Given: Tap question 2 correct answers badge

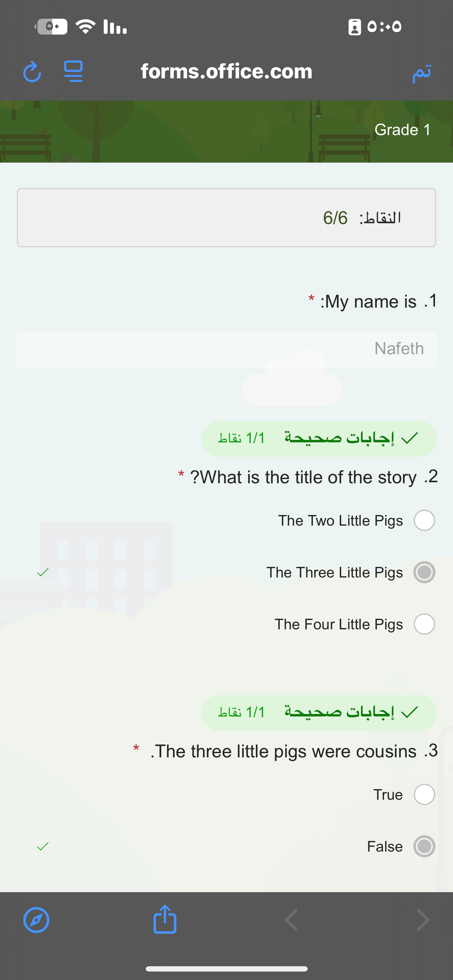Looking at the screenshot, I should (x=319, y=438).
